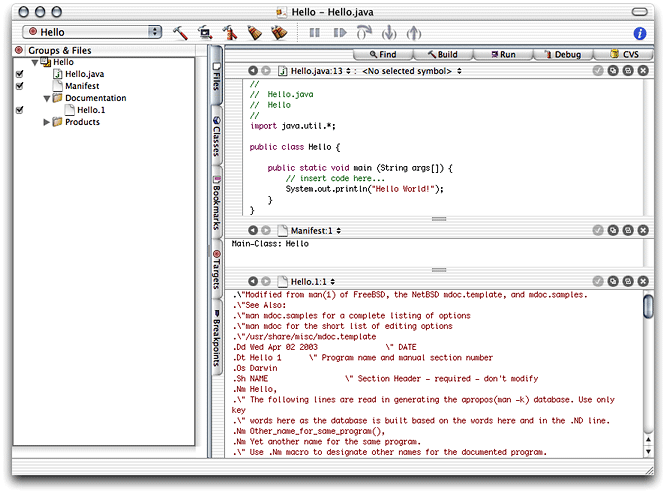Click the split handle below the Manifest editor

point(439,270)
